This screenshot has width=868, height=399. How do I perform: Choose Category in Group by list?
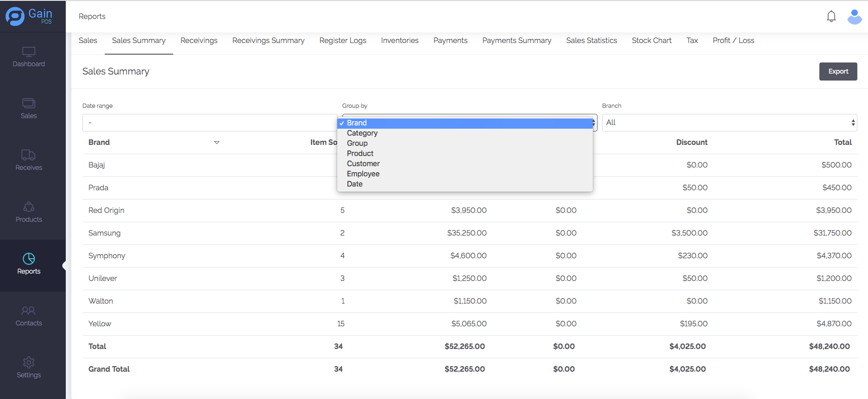click(x=362, y=133)
